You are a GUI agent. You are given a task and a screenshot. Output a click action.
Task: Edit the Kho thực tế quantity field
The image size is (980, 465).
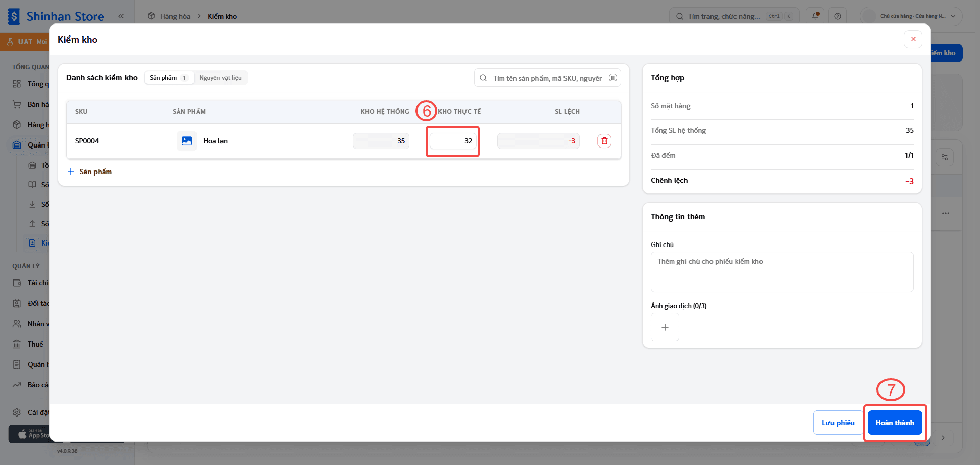tap(453, 141)
